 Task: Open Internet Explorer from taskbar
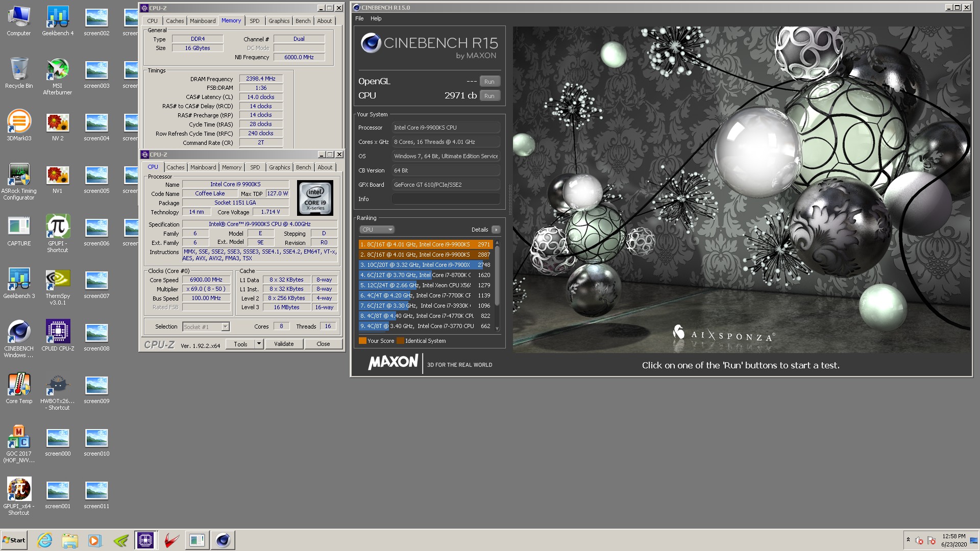(x=45, y=540)
